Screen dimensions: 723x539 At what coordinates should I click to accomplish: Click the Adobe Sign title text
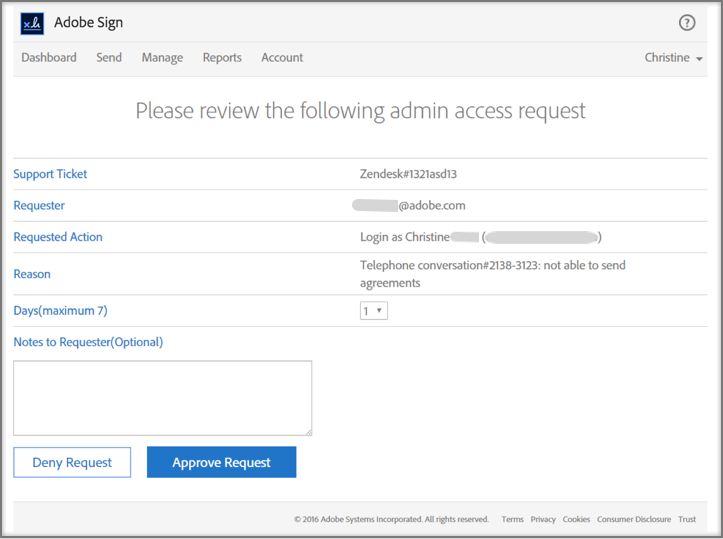click(x=88, y=22)
